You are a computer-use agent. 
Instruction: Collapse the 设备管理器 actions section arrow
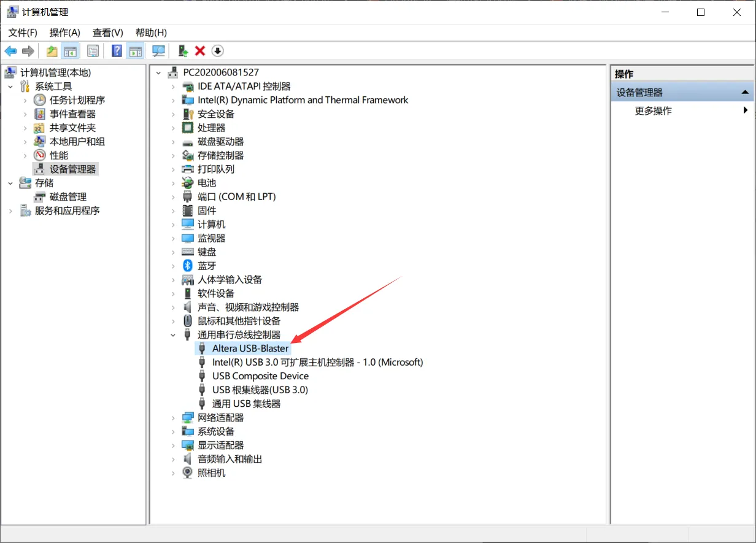(745, 93)
